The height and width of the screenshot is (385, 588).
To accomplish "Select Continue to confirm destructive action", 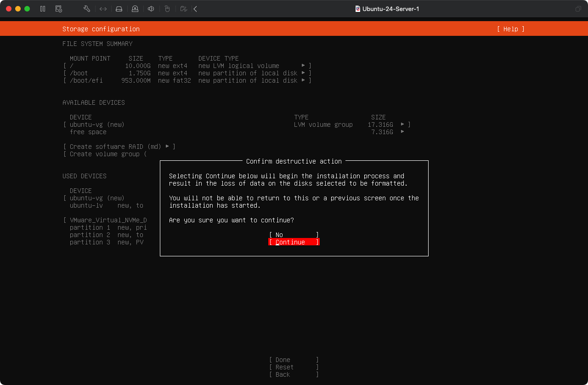I will 294,242.
